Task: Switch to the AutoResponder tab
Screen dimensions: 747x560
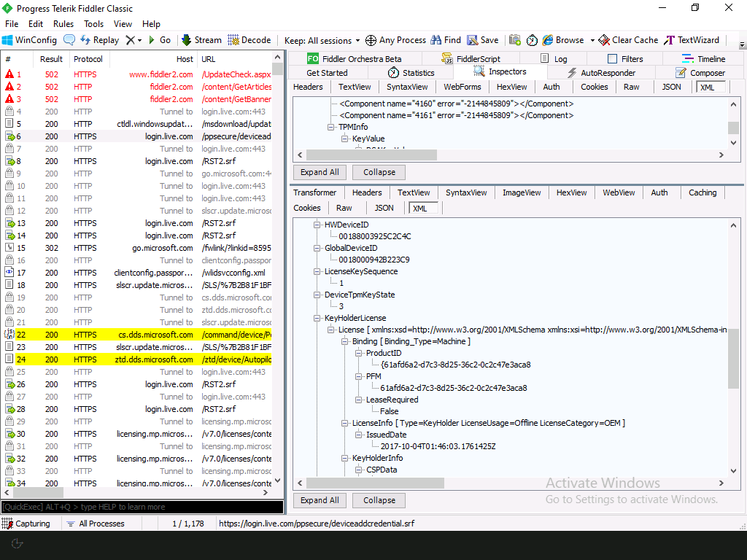Action: pos(601,73)
